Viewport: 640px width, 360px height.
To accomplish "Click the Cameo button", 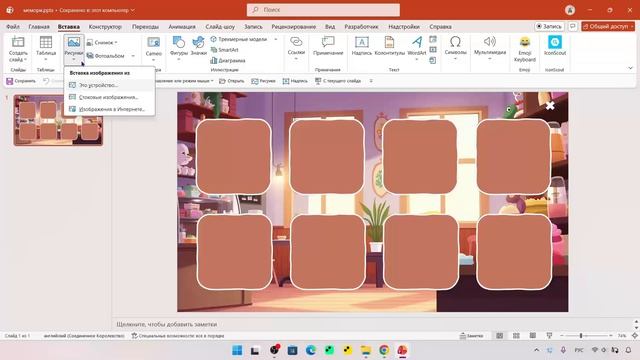I will tap(153, 49).
